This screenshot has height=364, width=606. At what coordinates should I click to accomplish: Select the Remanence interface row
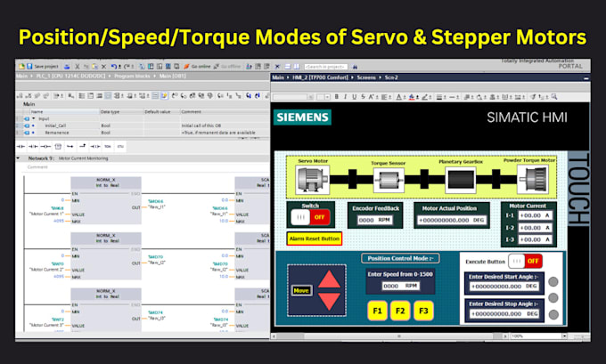tap(143, 133)
